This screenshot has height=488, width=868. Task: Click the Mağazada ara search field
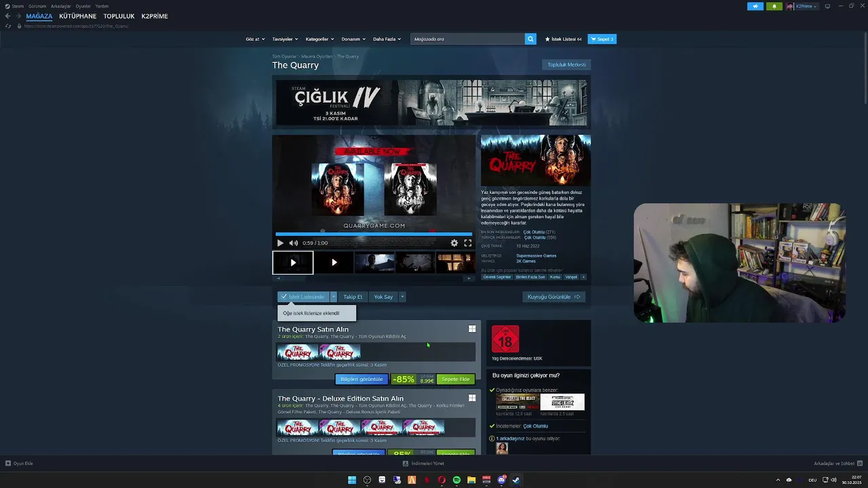pyautogui.click(x=468, y=39)
